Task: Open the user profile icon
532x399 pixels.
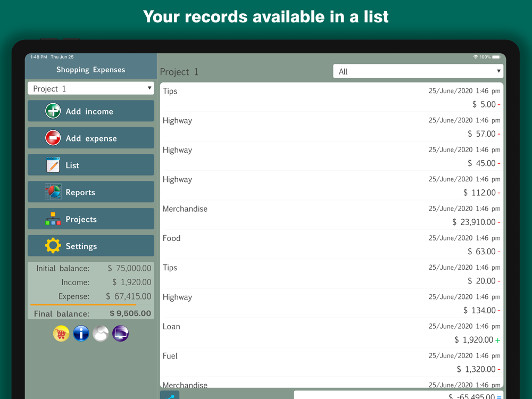Action: [101, 334]
